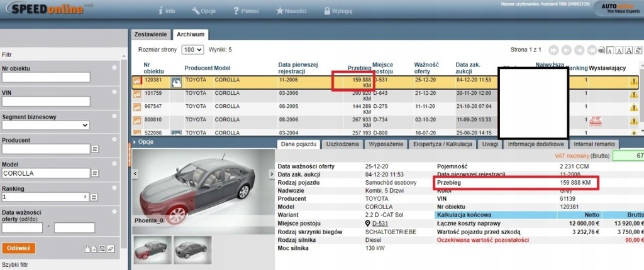Viewport: 644px width, 270px height.
Task: Open the Opcje wrench menu in header
Action: (206, 11)
